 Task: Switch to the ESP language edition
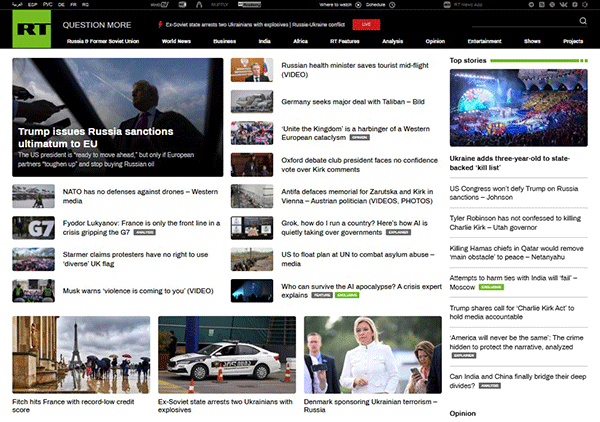click(33, 5)
